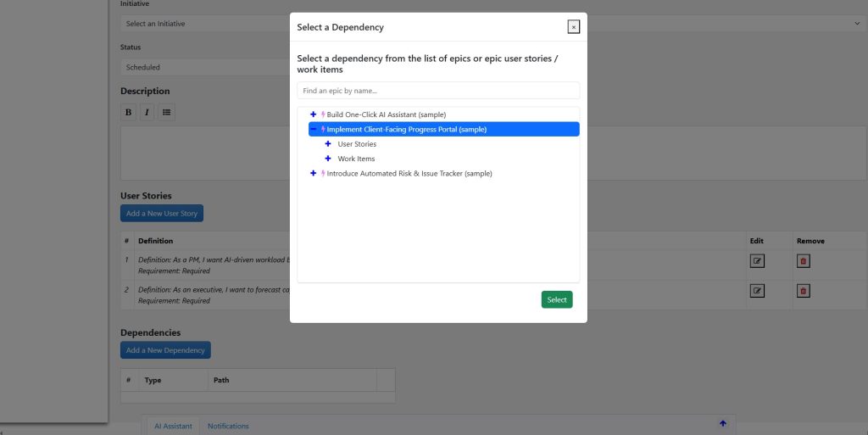Delete the second user story
The height and width of the screenshot is (435, 868).
pos(803,291)
